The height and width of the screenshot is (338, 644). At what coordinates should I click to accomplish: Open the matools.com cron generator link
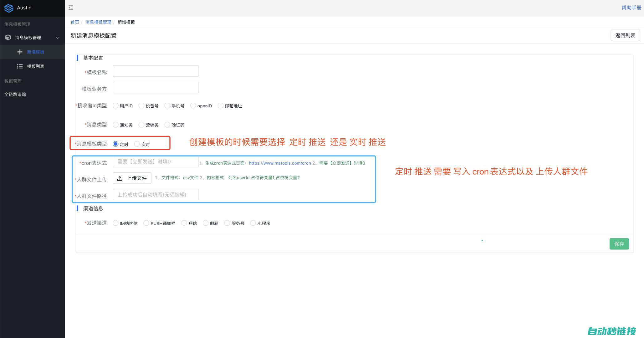coord(280,163)
